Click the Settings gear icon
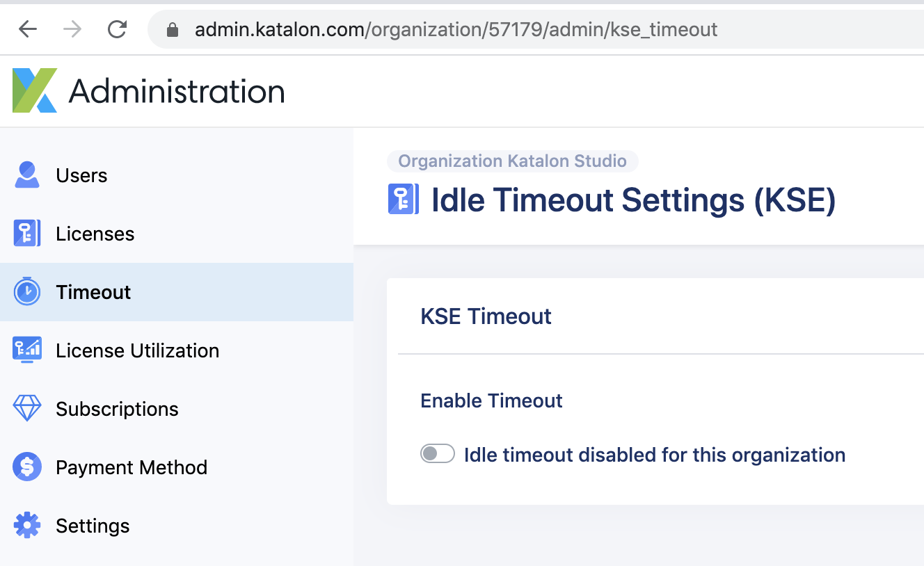924x566 pixels. click(x=27, y=526)
